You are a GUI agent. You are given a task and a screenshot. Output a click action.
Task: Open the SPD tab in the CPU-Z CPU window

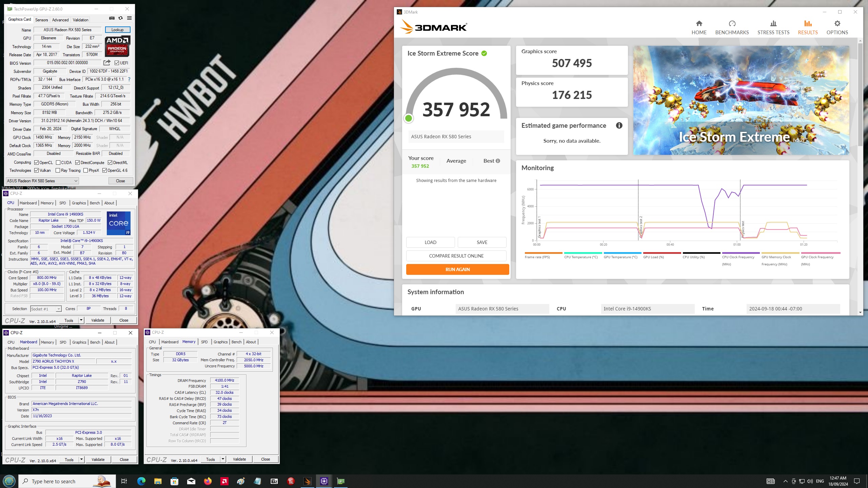(63, 203)
